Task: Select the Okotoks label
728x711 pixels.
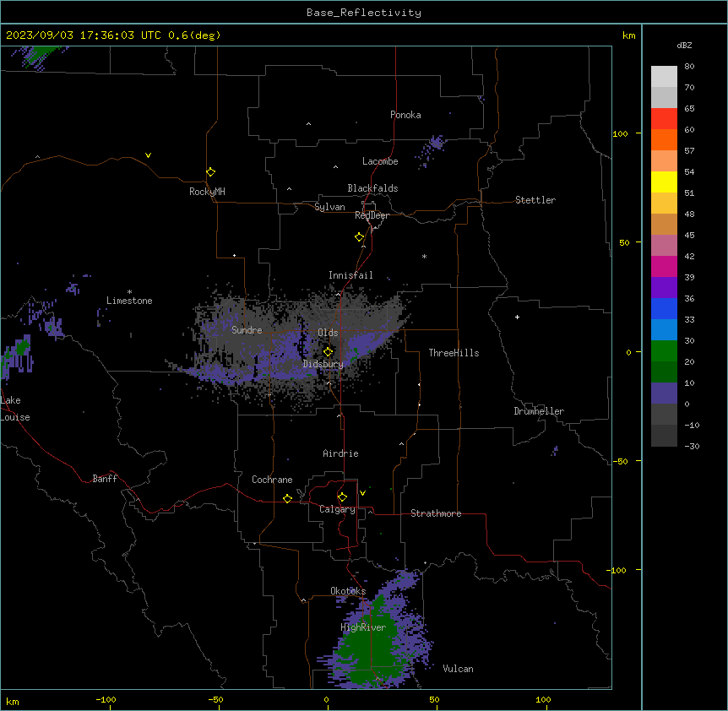Action: (x=348, y=591)
